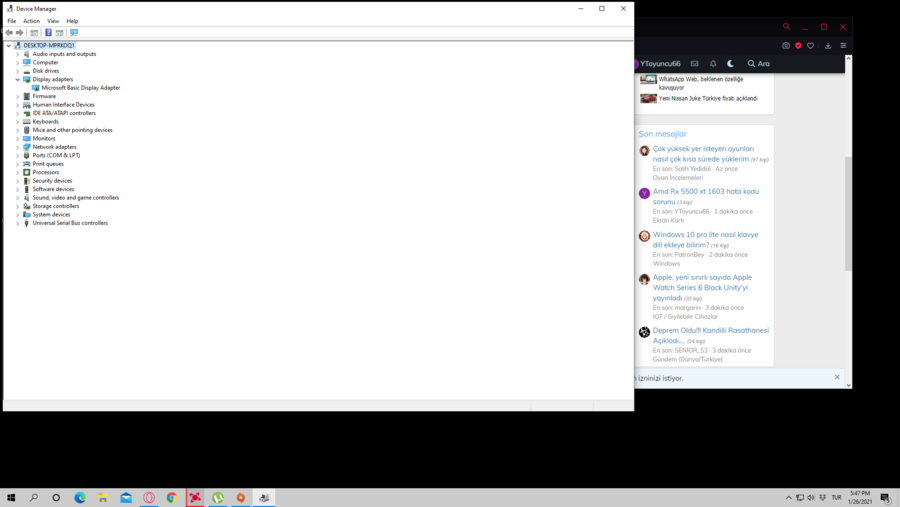Select Microsoft Basic Display Adapter
The image size is (900, 507).
tap(81, 88)
